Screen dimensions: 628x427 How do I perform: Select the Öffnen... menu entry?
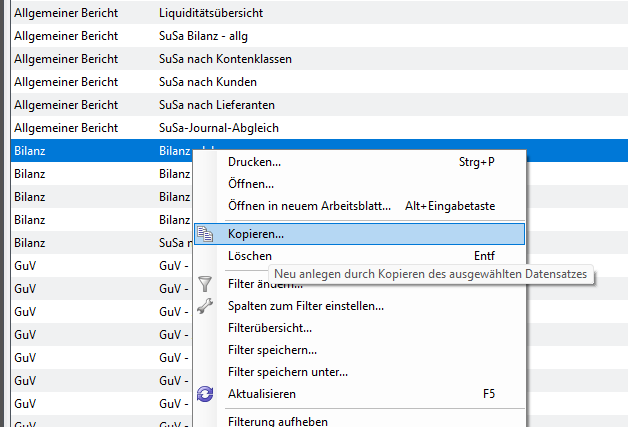251,184
